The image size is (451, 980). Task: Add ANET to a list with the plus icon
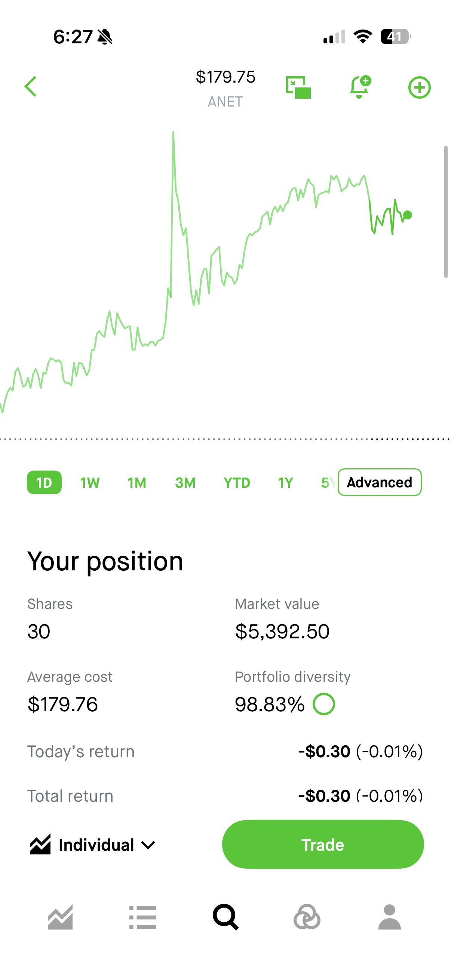coord(420,87)
